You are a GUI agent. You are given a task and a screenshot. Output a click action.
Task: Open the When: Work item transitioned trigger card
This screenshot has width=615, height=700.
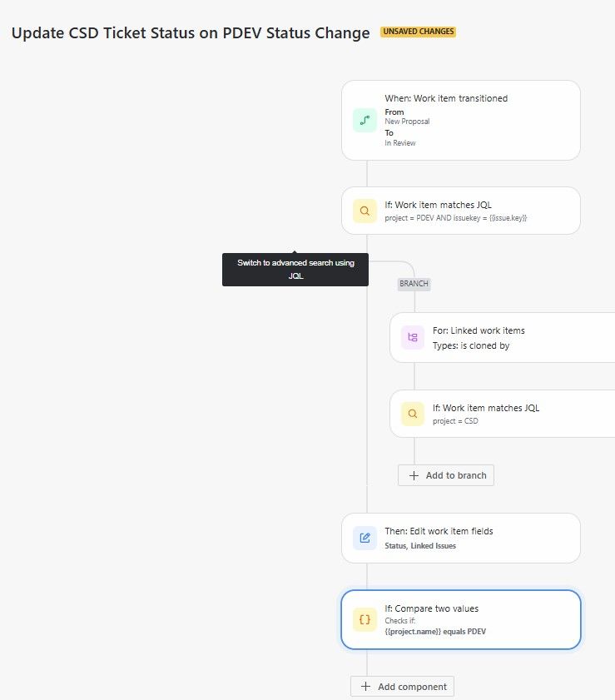460,121
